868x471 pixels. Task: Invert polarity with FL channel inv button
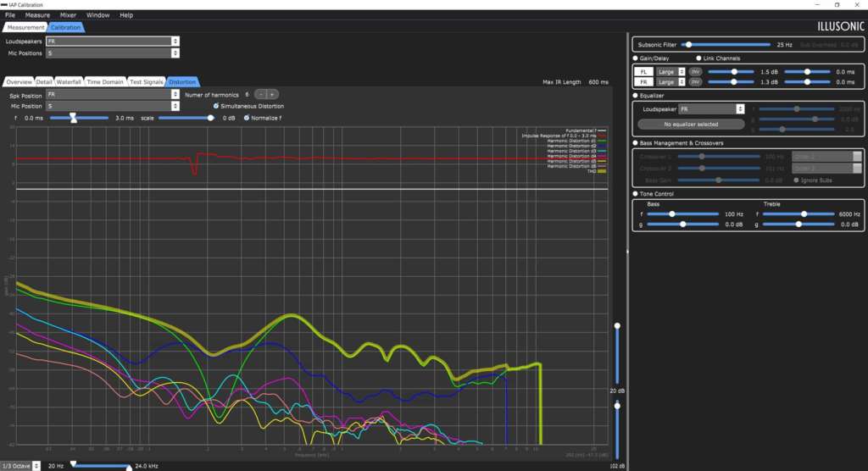tap(695, 72)
